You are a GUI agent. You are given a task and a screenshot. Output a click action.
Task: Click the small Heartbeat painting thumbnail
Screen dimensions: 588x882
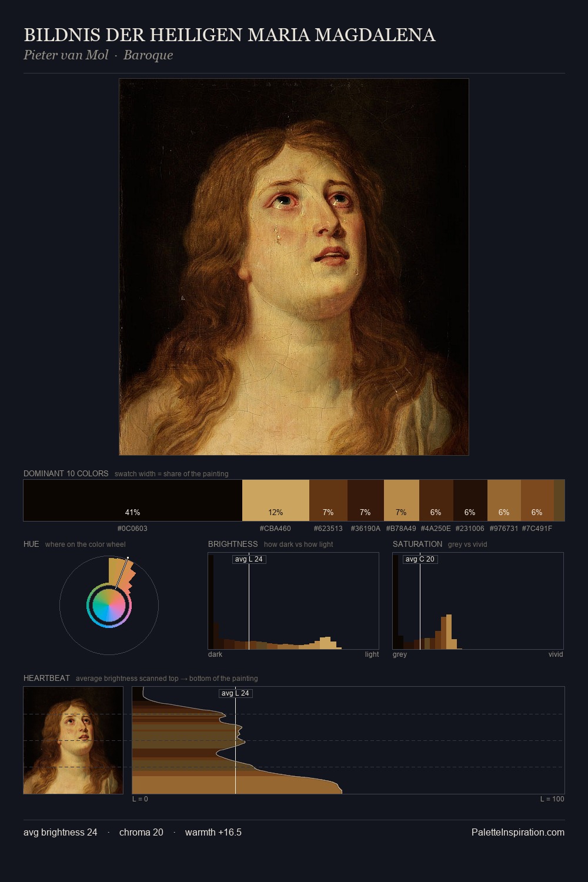[x=73, y=740]
